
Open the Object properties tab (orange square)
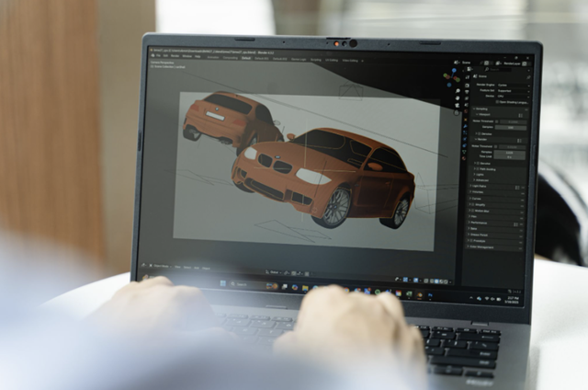point(466,120)
